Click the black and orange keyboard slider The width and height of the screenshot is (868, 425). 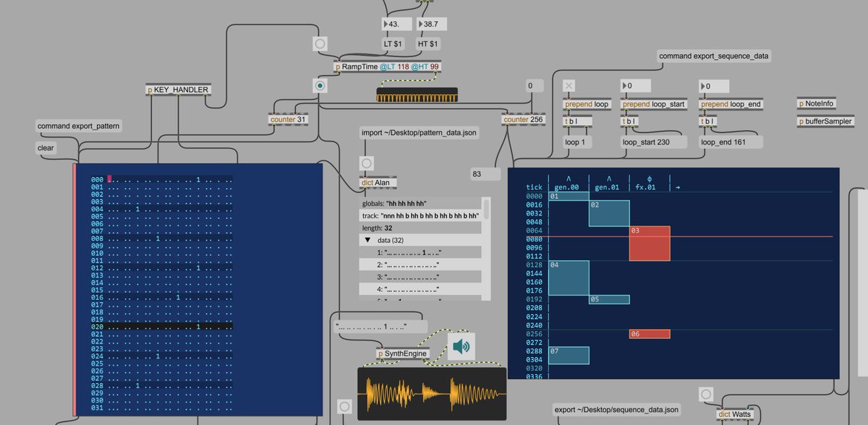pos(417,95)
